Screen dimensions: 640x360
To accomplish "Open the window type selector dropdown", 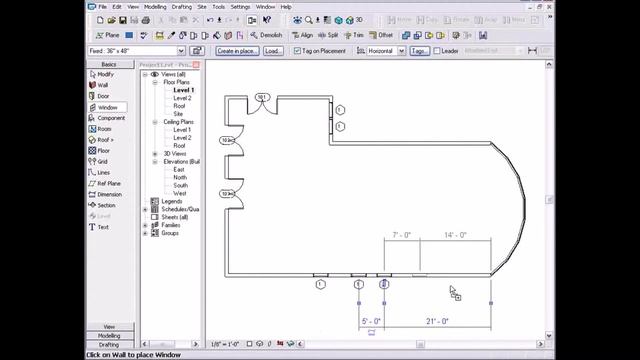I will point(181,51).
